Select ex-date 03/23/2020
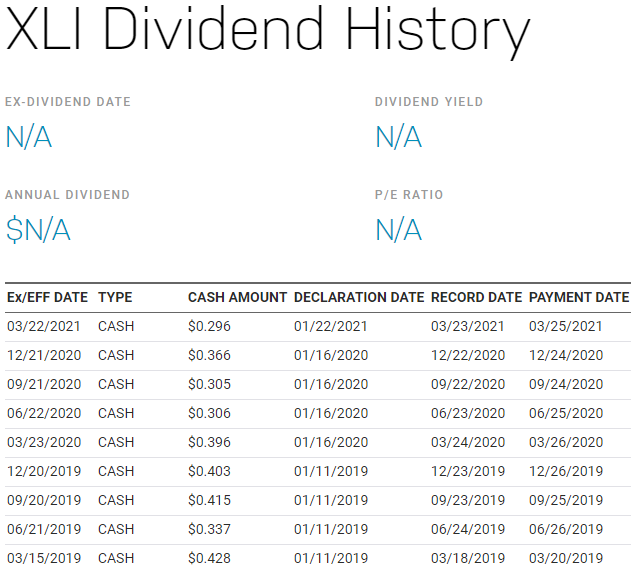This screenshot has height=572, width=631. click(x=44, y=442)
